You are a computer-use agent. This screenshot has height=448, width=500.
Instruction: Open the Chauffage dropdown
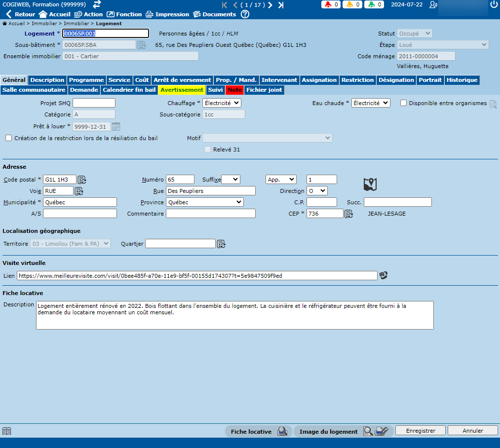(x=222, y=103)
